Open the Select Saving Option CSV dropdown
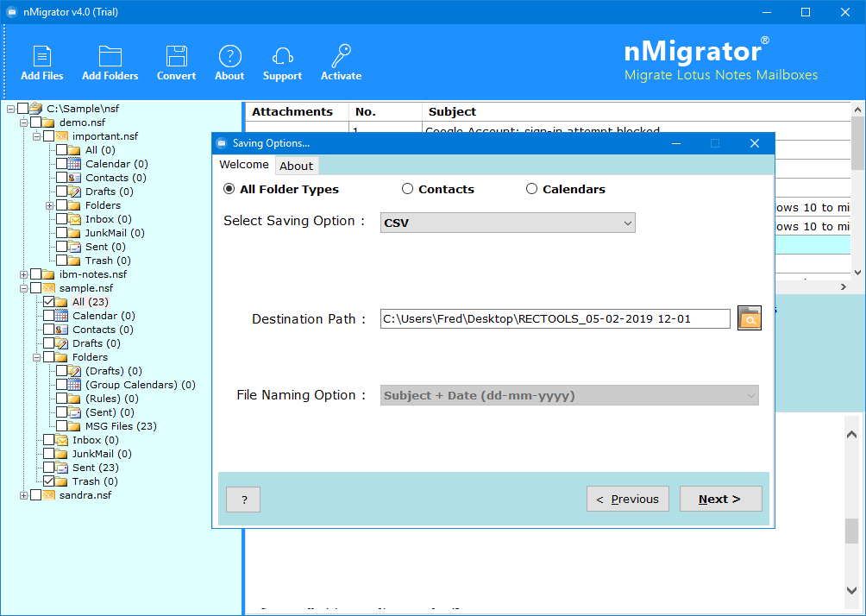The height and width of the screenshot is (616, 866). pos(507,223)
